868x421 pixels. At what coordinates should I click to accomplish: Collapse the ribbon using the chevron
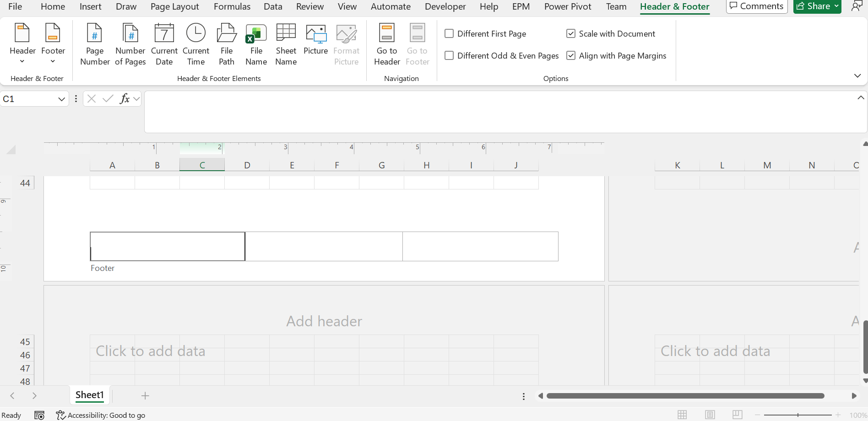pos(857,76)
